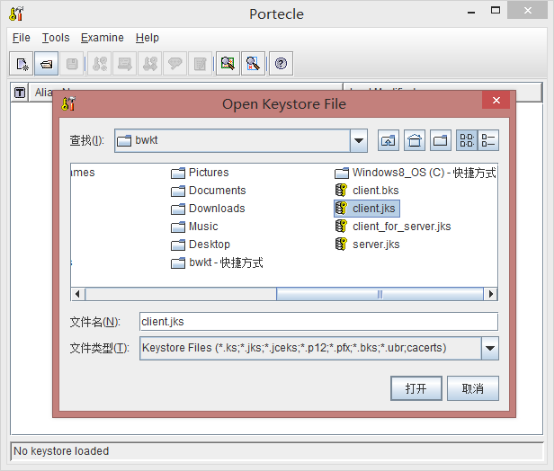Click the 取消 (Cancel) button
The height and width of the screenshot is (471, 554).
[x=473, y=388]
